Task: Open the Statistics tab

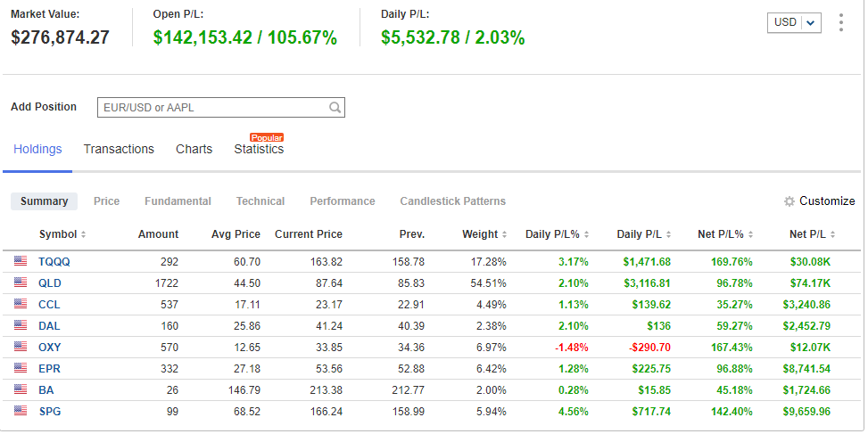Action: click(259, 150)
